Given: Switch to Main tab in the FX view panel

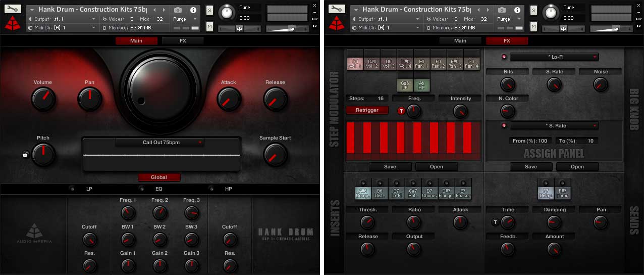Looking at the screenshot, I should coord(460,41).
